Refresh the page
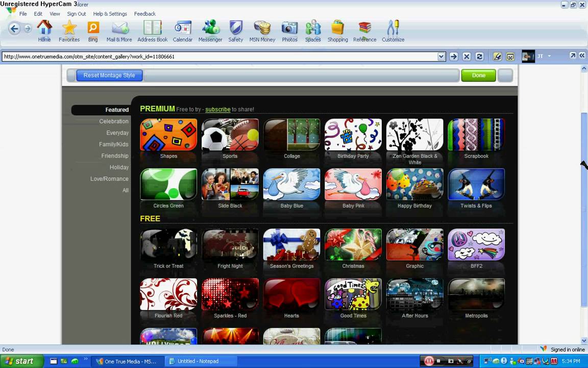Viewport: 588px width, 368px height. [x=479, y=57]
